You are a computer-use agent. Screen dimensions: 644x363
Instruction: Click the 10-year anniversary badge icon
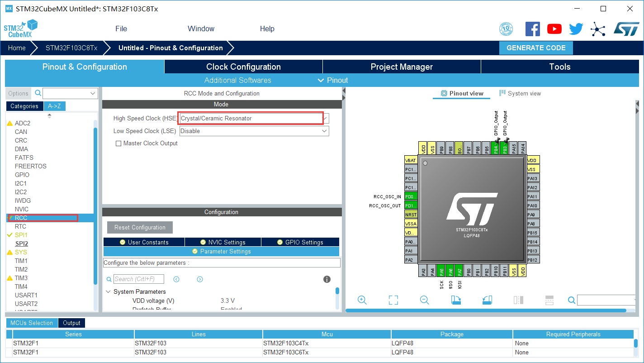coord(506,29)
